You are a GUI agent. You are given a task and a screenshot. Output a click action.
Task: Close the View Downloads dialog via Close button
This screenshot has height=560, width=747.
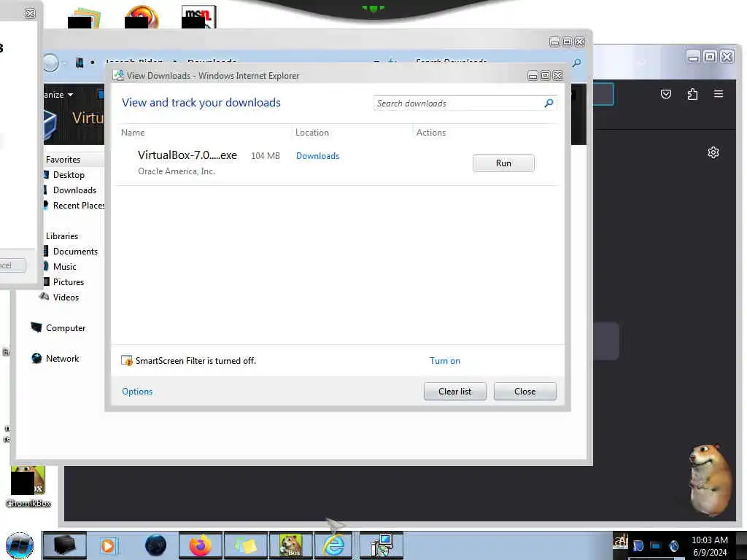point(525,391)
